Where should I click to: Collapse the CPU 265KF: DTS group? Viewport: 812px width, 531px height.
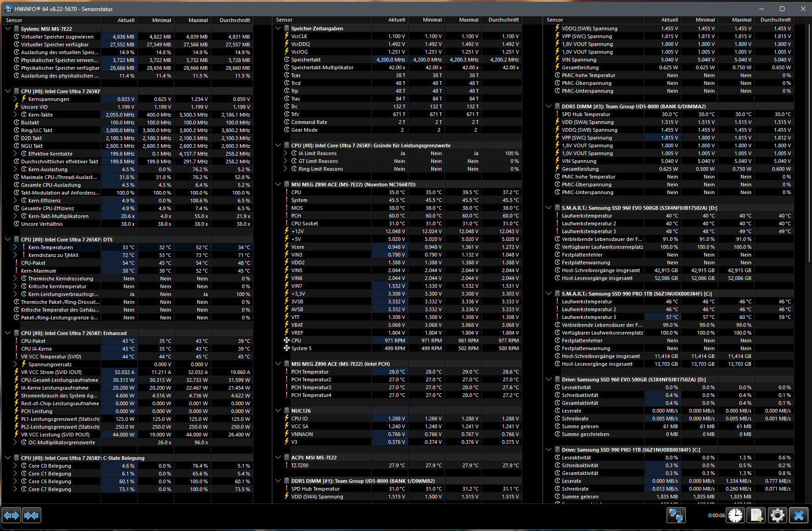click(8, 240)
